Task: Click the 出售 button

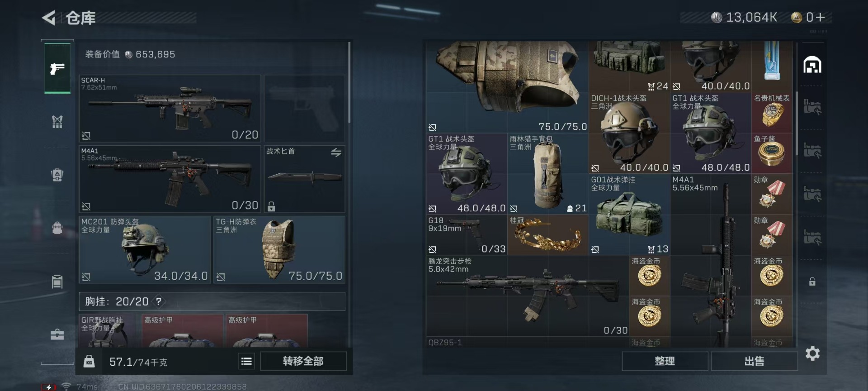Action: pyautogui.click(x=754, y=361)
